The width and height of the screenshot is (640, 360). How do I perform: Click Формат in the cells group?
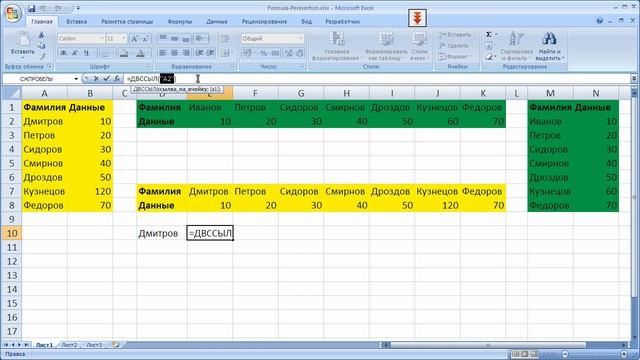455,56
